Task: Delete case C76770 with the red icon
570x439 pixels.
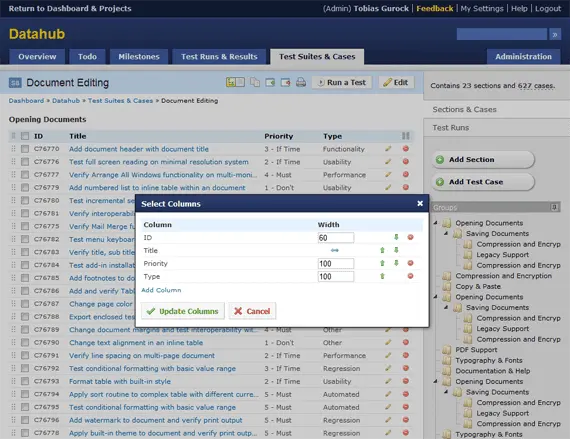Action: click(406, 149)
